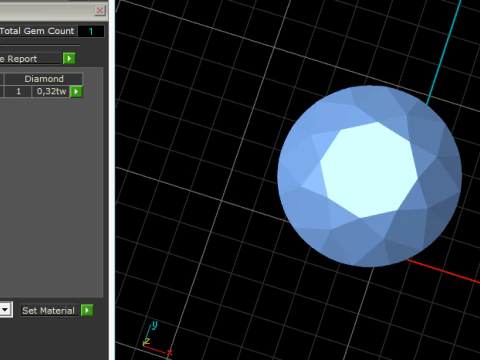Viewport: 480px width, 360px height.
Task: Click the green arrow beside Set Material
Action: [x=87, y=310]
